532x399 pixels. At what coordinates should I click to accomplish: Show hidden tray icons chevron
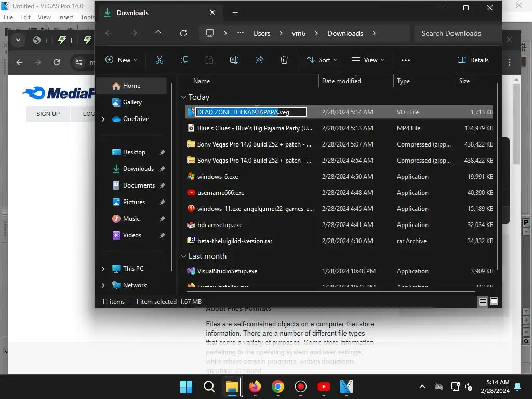click(x=422, y=387)
